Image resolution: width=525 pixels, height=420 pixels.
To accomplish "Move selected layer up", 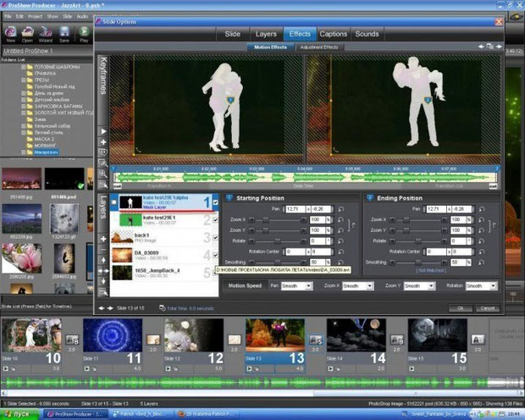I will (x=103, y=260).
